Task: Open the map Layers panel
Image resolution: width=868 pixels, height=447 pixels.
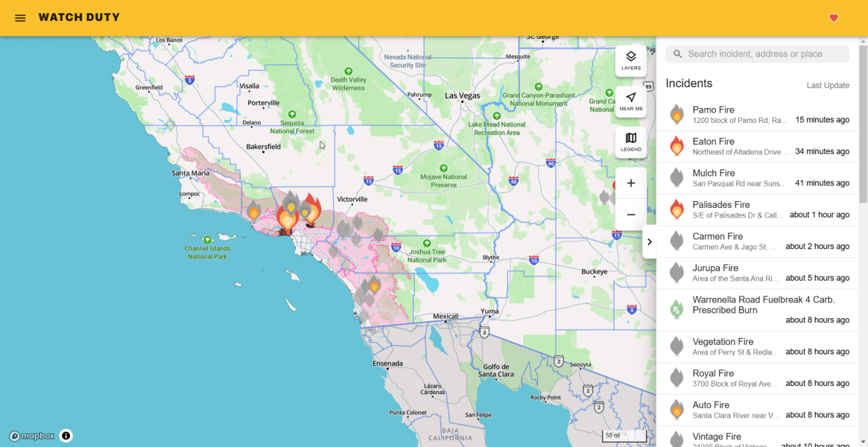Action: click(x=630, y=60)
